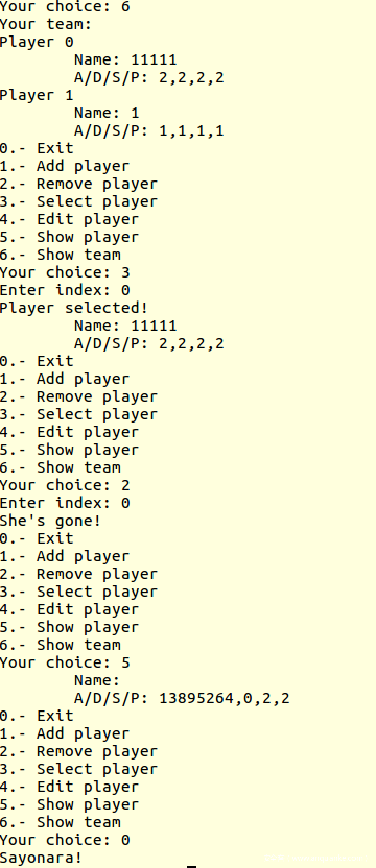
Task: Click the stats line 'A/D/S/P: 1,1,1,1'
Action: [149, 131]
